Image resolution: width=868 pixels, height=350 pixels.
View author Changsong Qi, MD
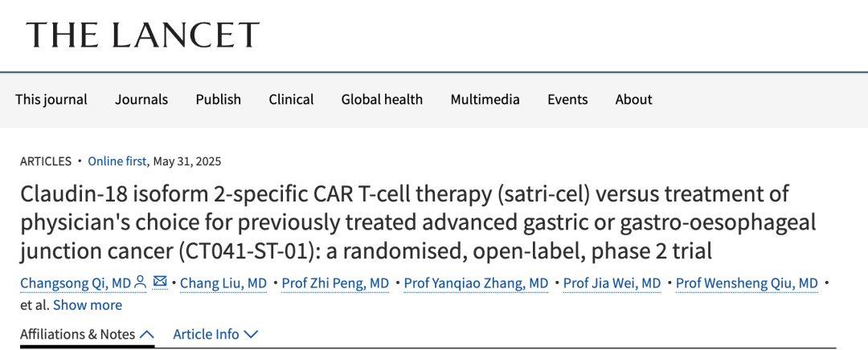(x=76, y=283)
